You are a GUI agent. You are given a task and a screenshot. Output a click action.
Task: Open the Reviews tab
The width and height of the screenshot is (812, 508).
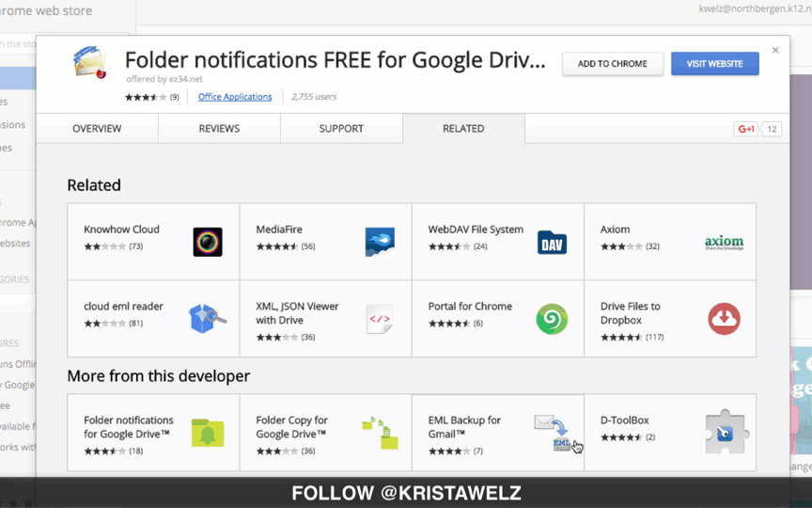(x=219, y=129)
